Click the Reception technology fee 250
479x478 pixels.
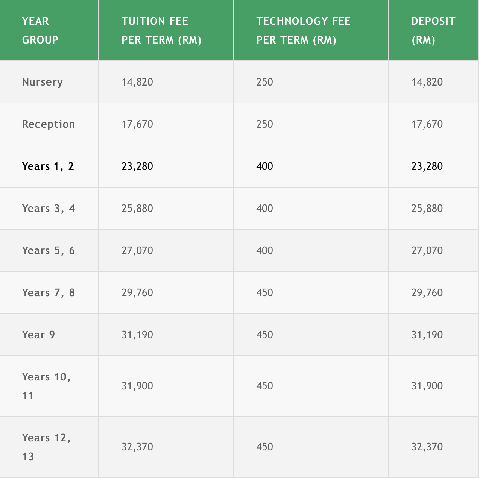tap(265, 124)
